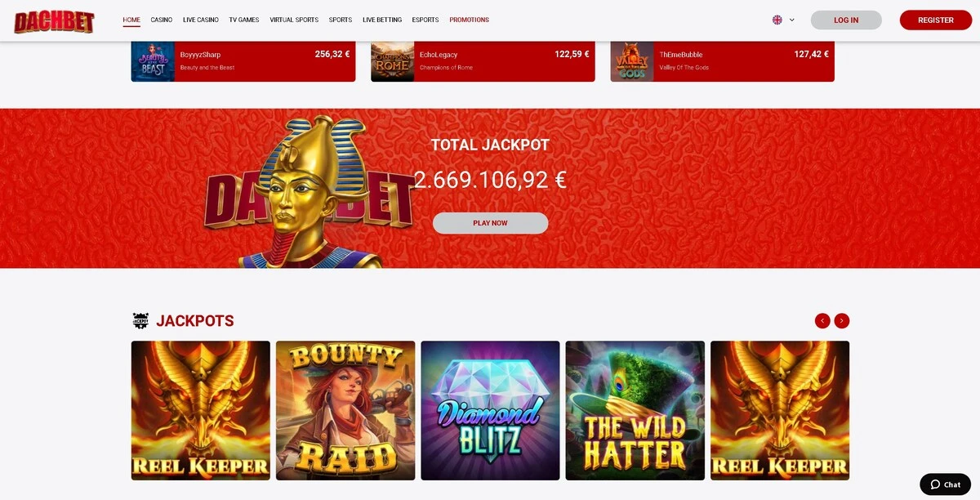Open the Champions of Rome game icon

click(392, 61)
